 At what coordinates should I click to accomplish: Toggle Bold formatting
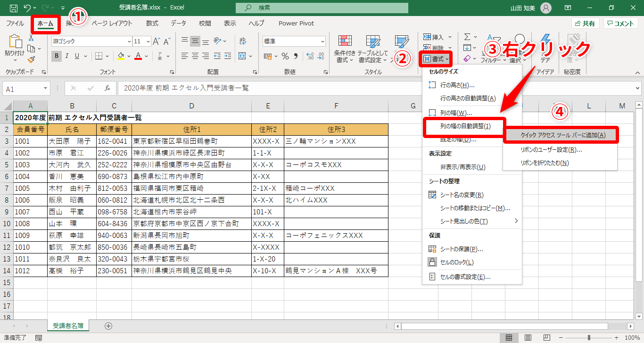57,56
